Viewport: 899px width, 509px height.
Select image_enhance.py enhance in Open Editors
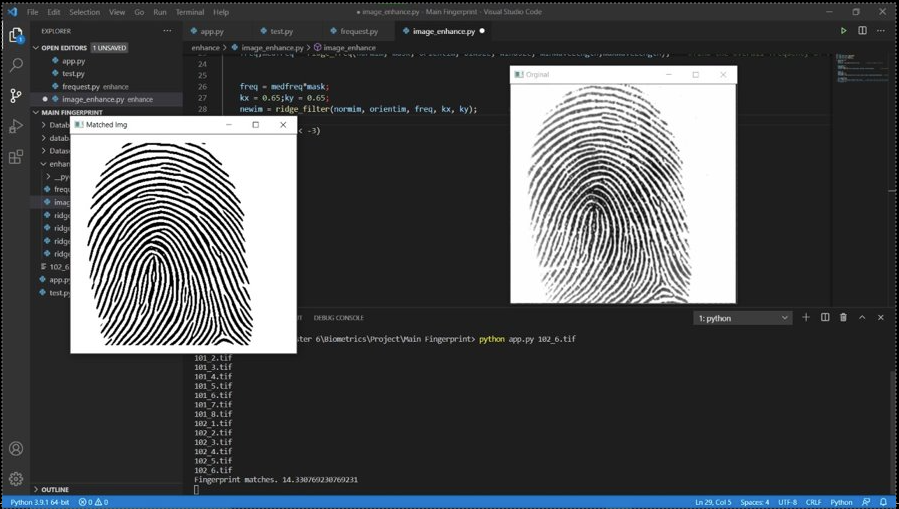[x=107, y=99]
